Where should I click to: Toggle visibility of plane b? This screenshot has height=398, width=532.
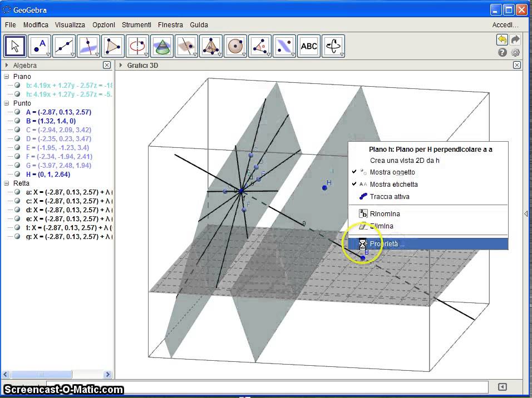pos(17,86)
